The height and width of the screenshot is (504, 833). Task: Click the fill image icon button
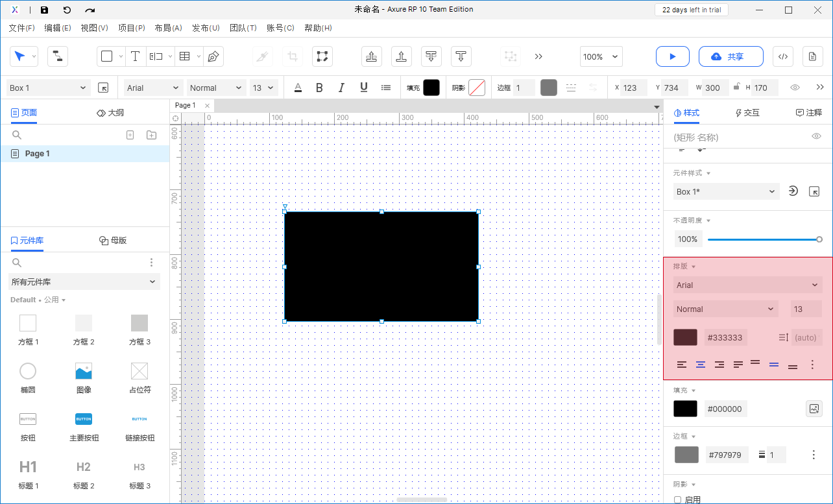point(814,409)
